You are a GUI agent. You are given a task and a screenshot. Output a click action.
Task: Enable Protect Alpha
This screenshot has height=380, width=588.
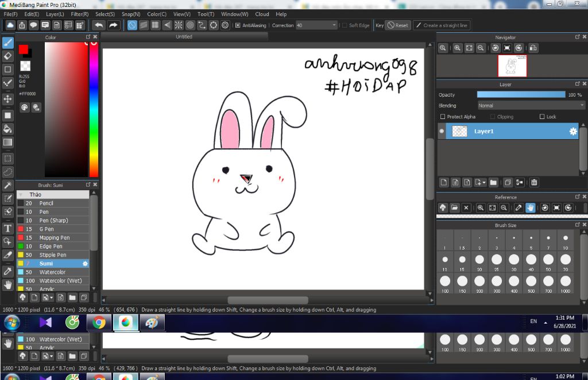pos(443,117)
